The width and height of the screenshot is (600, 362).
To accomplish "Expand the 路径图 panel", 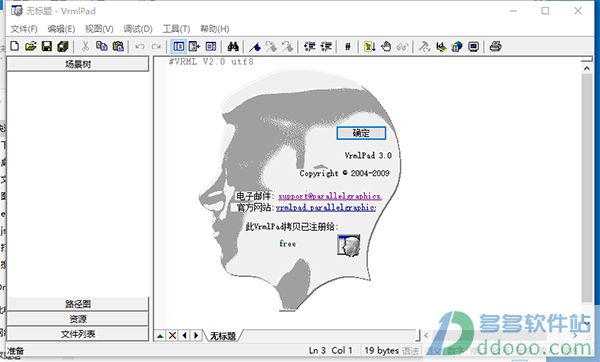I will coord(78,304).
